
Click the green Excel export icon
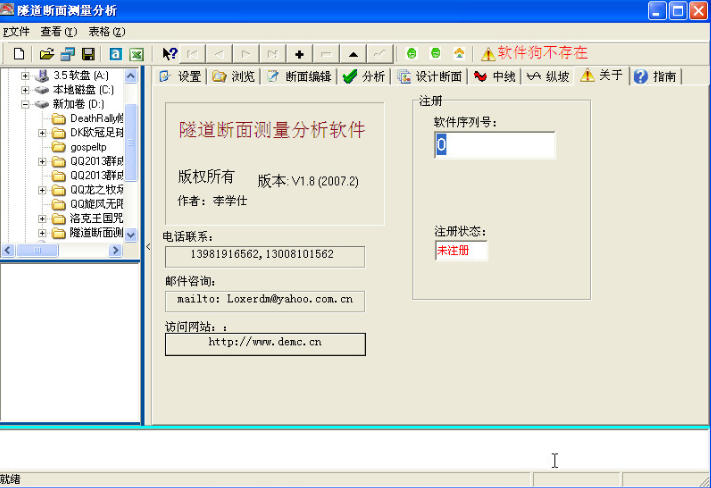coord(136,53)
